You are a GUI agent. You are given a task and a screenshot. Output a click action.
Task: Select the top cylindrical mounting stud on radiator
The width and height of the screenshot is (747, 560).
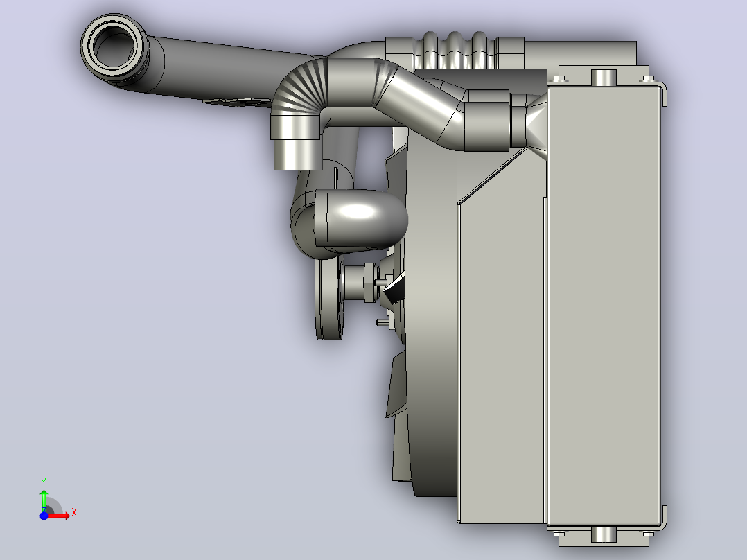point(604,77)
